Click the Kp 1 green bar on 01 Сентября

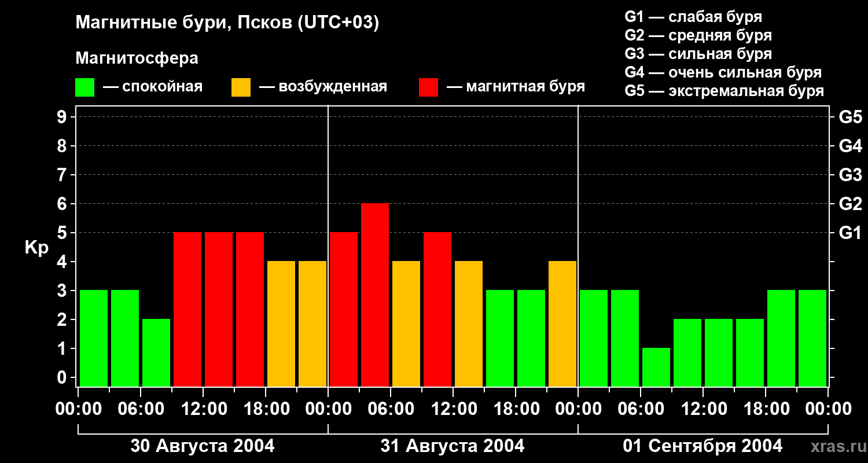click(x=656, y=368)
